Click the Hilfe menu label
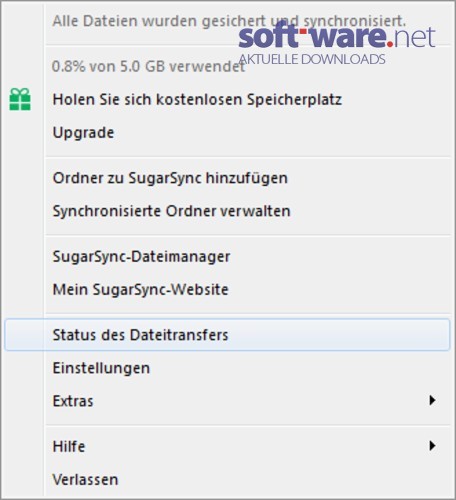This screenshot has height=500, width=456. pos(69,446)
